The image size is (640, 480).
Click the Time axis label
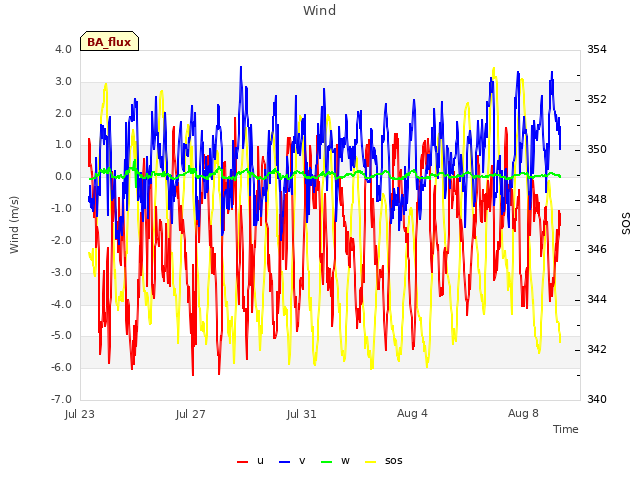(x=566, y=429)
